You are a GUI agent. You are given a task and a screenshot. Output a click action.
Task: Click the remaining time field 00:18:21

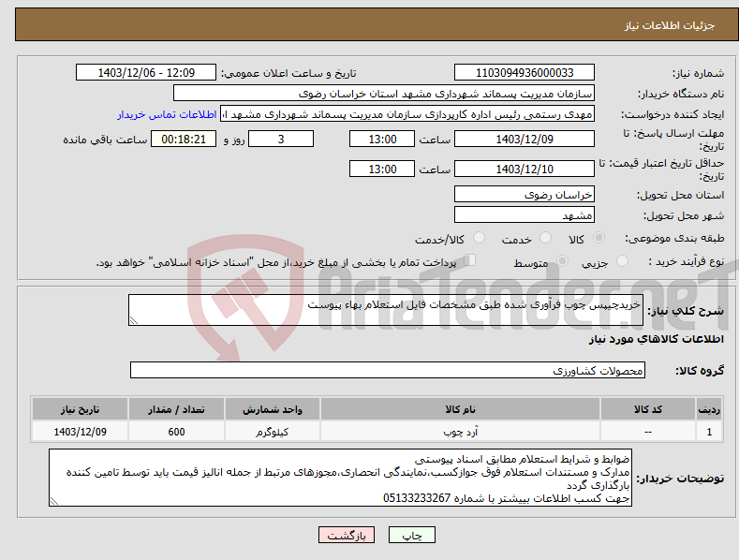click(x=184, y=139)
